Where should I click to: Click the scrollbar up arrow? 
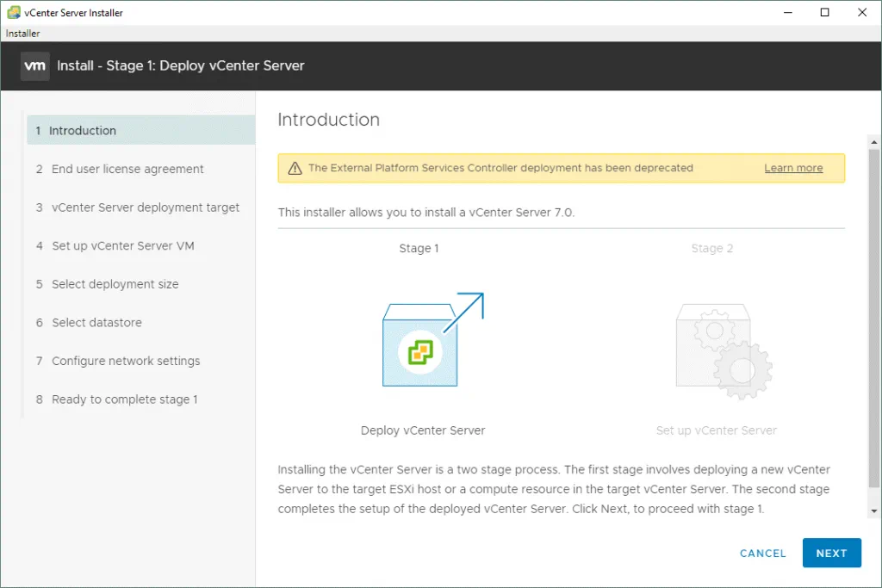click(x=874, y=141)
